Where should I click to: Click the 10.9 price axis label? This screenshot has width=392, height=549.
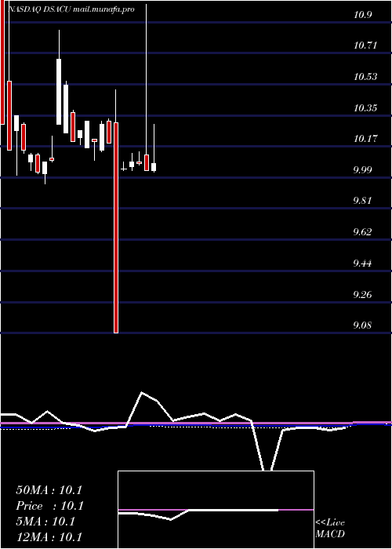point(362,14)
